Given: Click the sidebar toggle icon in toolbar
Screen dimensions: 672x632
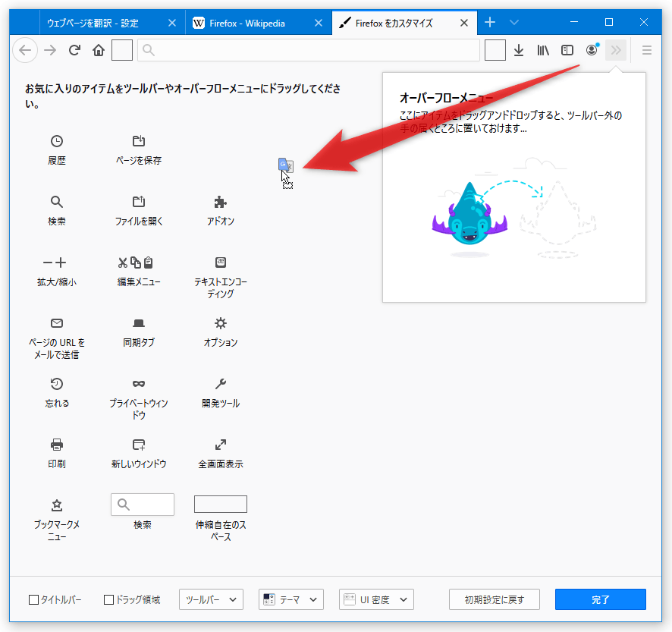Looking at the screenshot, I should click(x=567, y=50).
